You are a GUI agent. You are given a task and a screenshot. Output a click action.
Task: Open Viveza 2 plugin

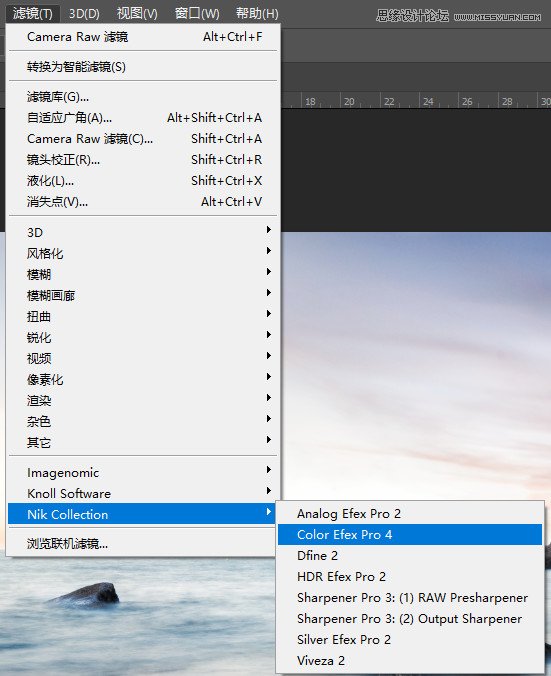point(410,661)
